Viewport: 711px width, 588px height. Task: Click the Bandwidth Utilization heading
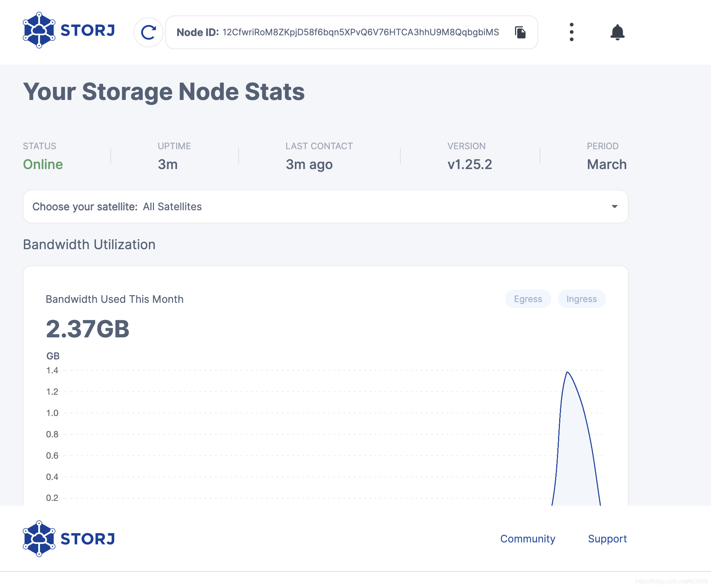pos(89,244)
